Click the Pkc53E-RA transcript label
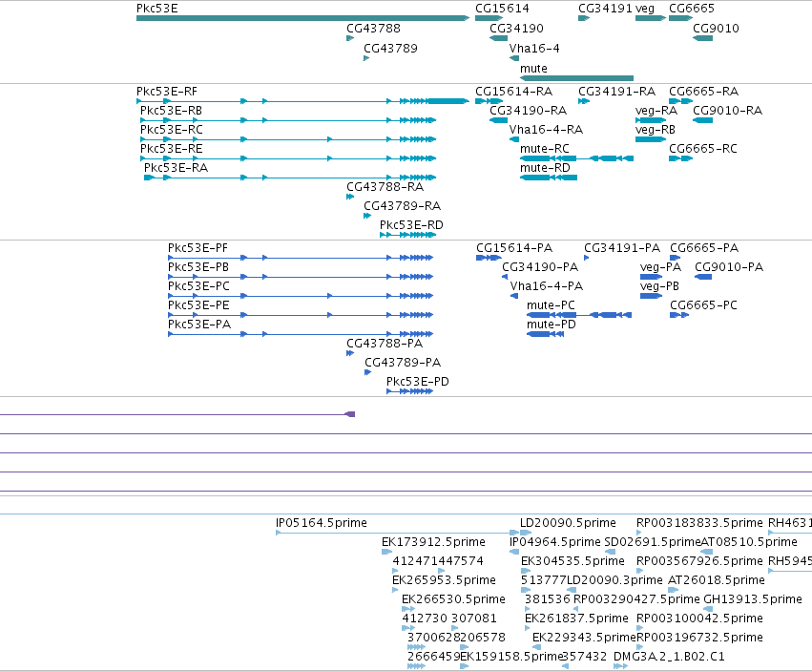Screen dimensions: 812x671 pos(177,168)
